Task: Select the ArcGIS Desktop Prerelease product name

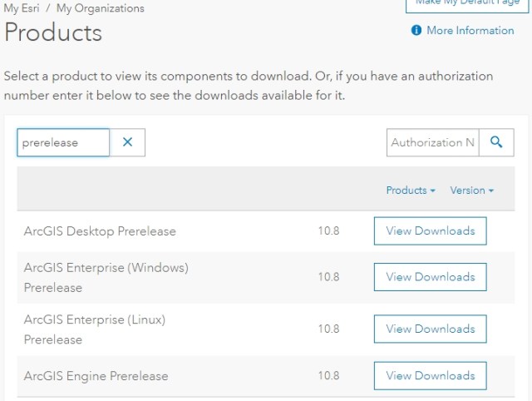Action: point(100,231)
